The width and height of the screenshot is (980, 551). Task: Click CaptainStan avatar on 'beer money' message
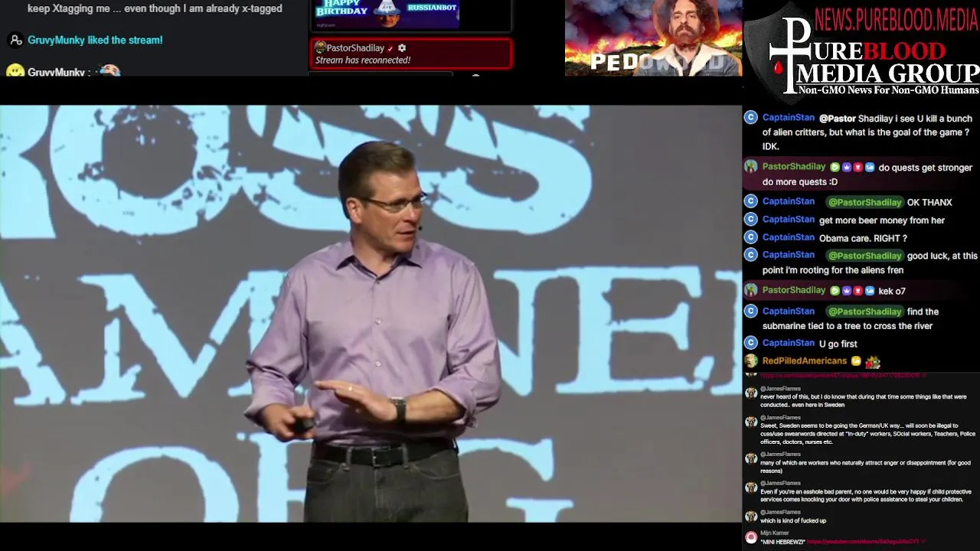(751, 220)
